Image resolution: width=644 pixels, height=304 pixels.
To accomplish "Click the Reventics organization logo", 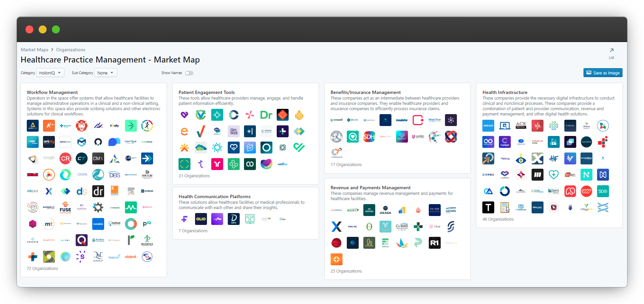I will (147, 240).
